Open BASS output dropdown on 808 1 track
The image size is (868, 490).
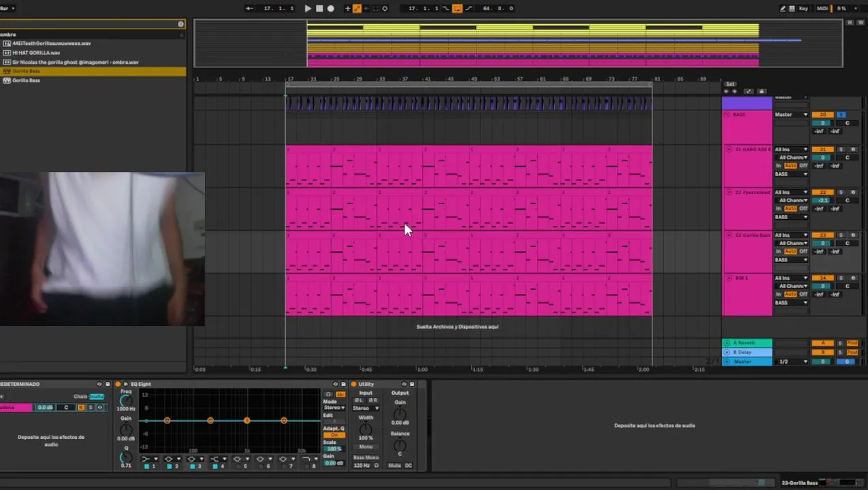(x=791, y=302)
